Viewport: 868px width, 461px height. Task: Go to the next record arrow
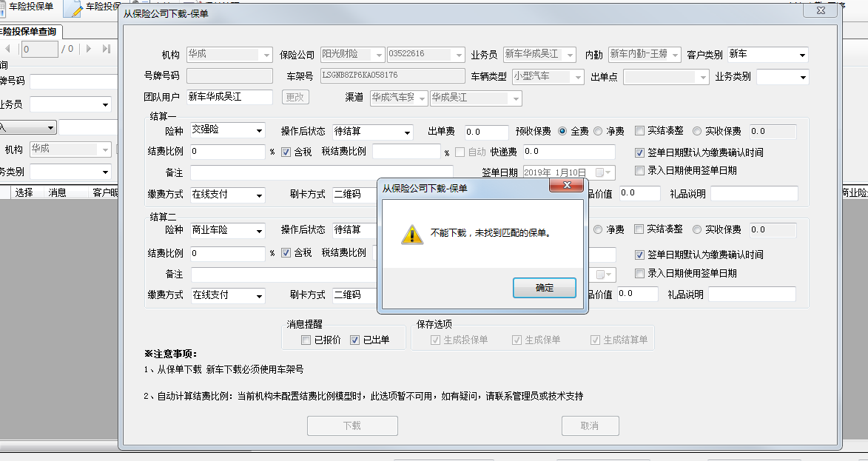tap(89, 49)
